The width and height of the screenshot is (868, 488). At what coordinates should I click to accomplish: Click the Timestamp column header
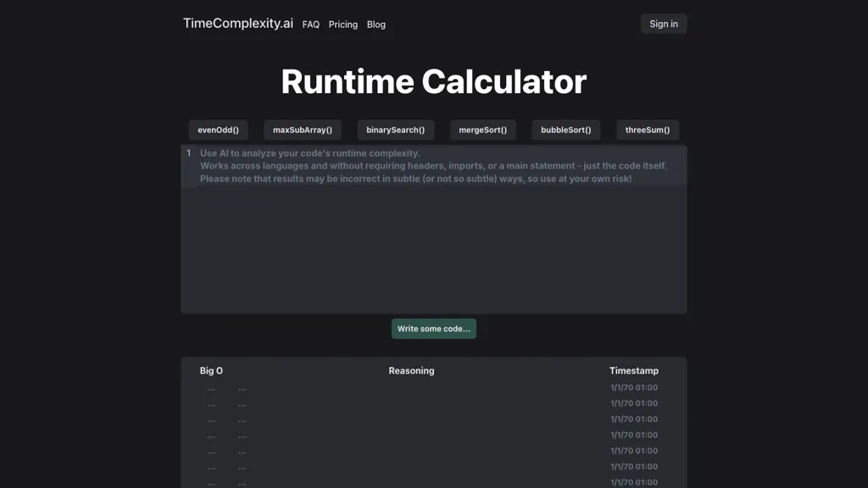pyautogui.click(x=633, y=370)
